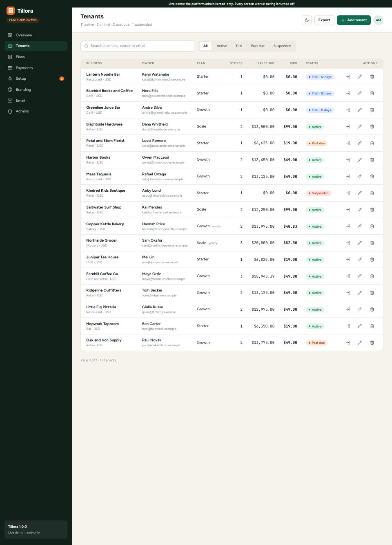Click the Setup notification badge 2
The width and height of the screenshot is (392, 545).
(62, 78)
